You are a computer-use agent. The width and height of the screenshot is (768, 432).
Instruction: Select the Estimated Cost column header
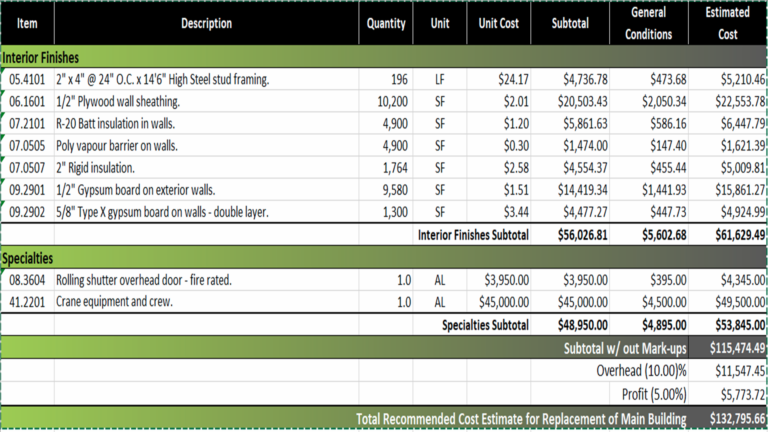(x=727, y=23)
